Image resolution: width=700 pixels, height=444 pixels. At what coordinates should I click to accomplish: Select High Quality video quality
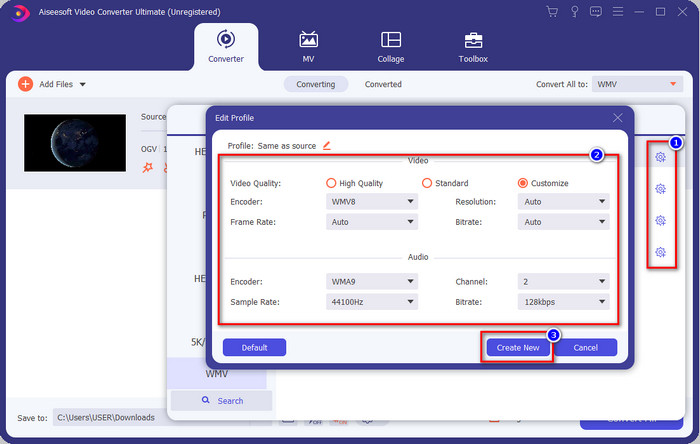331,183
